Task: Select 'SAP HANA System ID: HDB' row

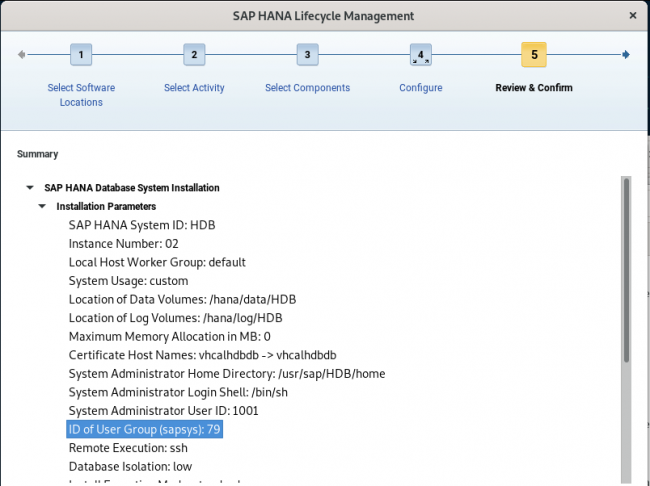Action: coord(142,225)
